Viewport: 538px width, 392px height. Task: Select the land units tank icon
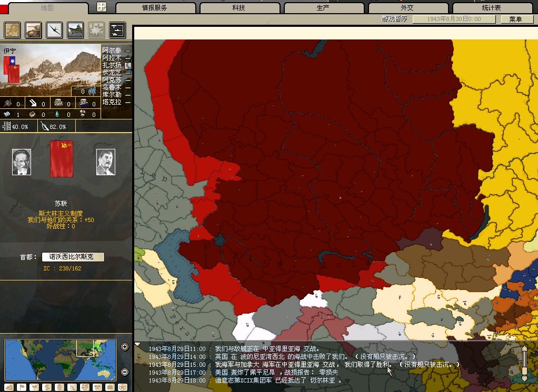[33, 30]
